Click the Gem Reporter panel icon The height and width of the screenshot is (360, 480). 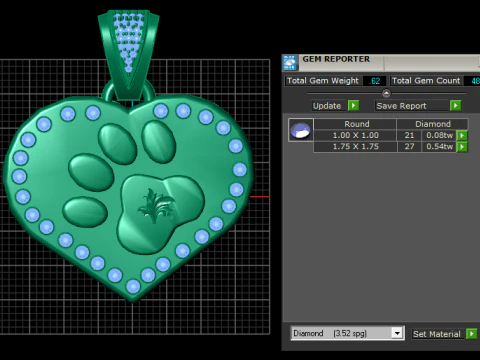pos(290,63)
